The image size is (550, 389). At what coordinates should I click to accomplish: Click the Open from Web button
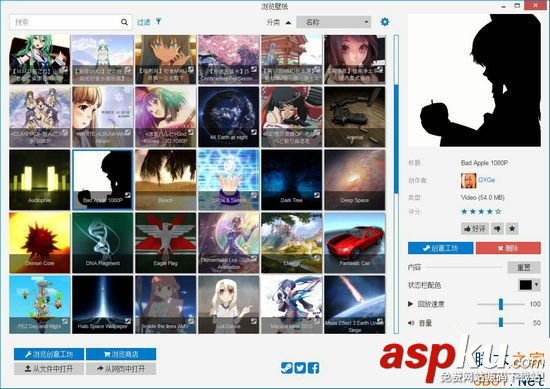click(121, 369)
